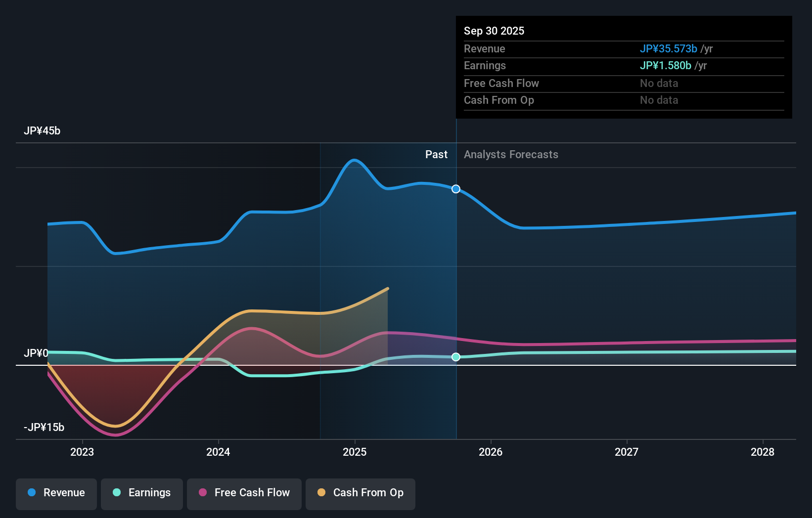
Task: Switch to the Past section of the chart
Action: (436, 154)
